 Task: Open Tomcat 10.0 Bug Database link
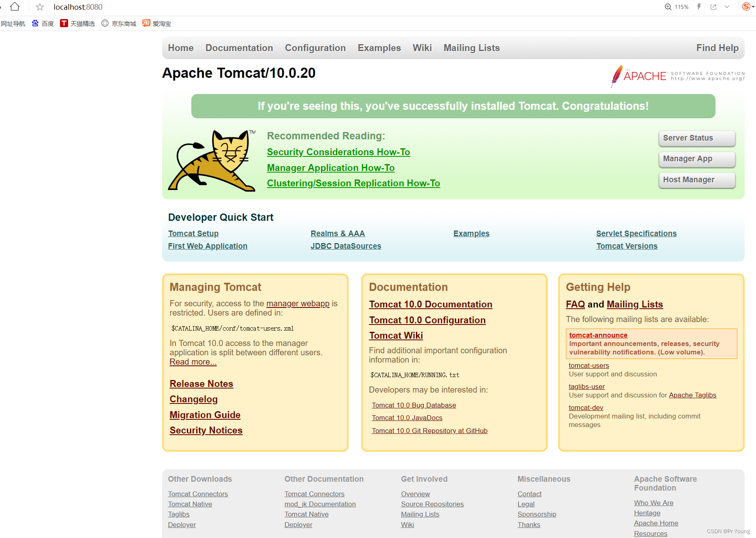click(414, 405)
